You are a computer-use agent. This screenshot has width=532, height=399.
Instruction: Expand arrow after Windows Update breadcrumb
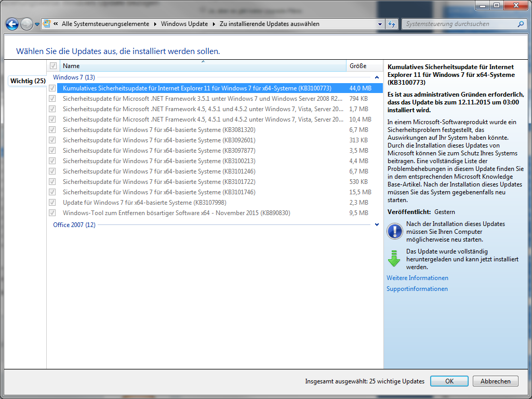tap(214, 24)
